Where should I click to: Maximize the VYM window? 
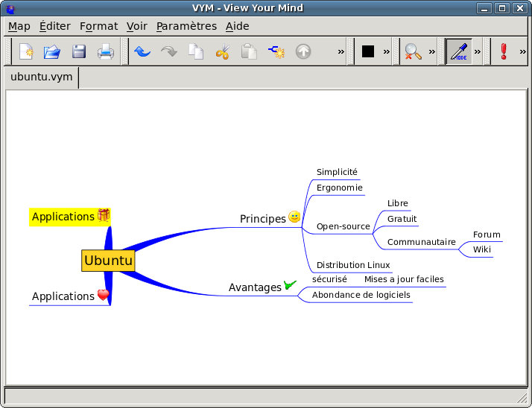point(502,7)
